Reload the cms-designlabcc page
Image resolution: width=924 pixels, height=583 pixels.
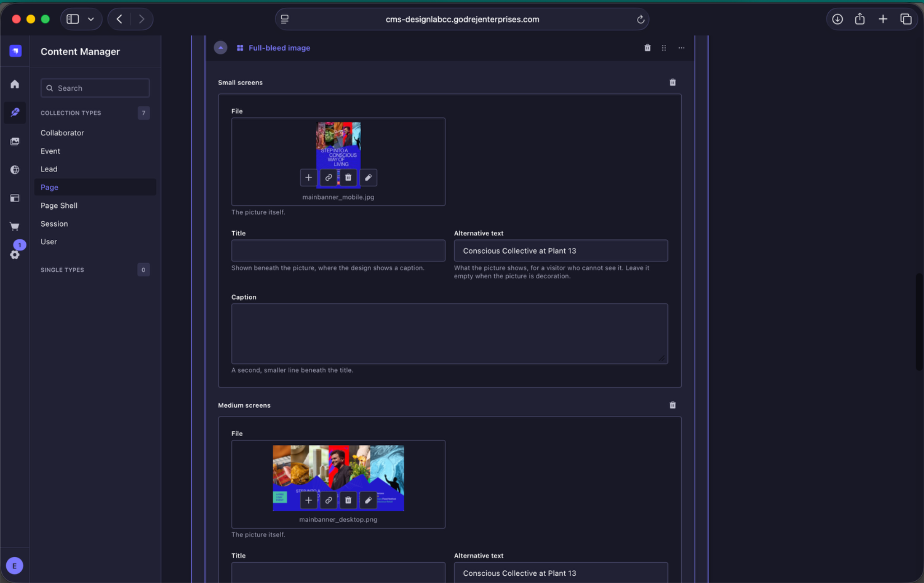pos(640,19)
